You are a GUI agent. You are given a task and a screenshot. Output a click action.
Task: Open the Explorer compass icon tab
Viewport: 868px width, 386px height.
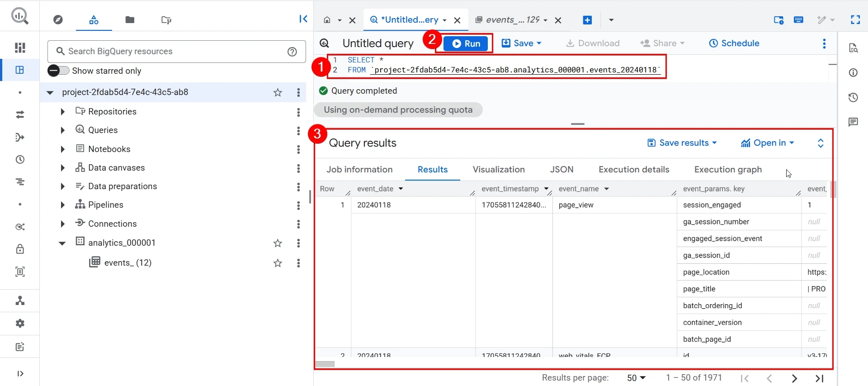[x=58, y=20]
